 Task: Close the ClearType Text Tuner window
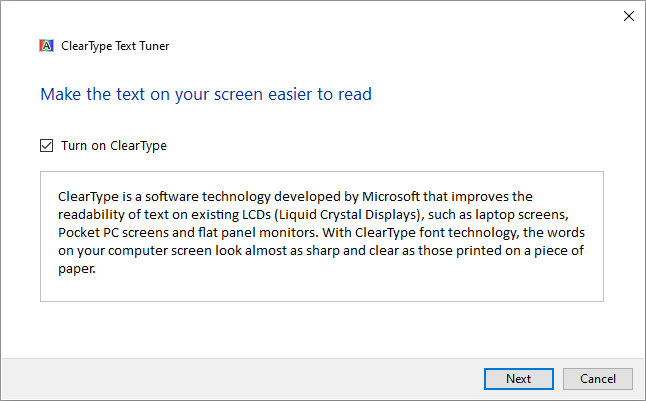point(629,16)
